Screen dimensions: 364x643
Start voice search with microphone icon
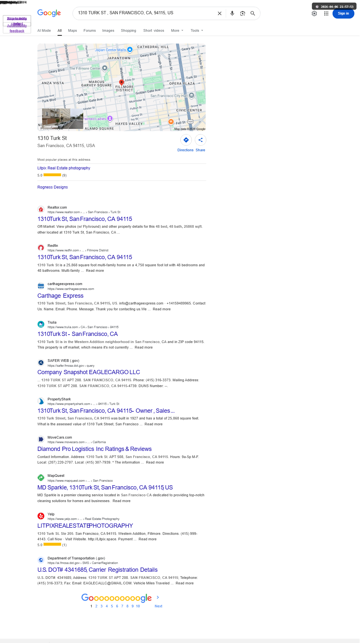click(x=232, y=13)
